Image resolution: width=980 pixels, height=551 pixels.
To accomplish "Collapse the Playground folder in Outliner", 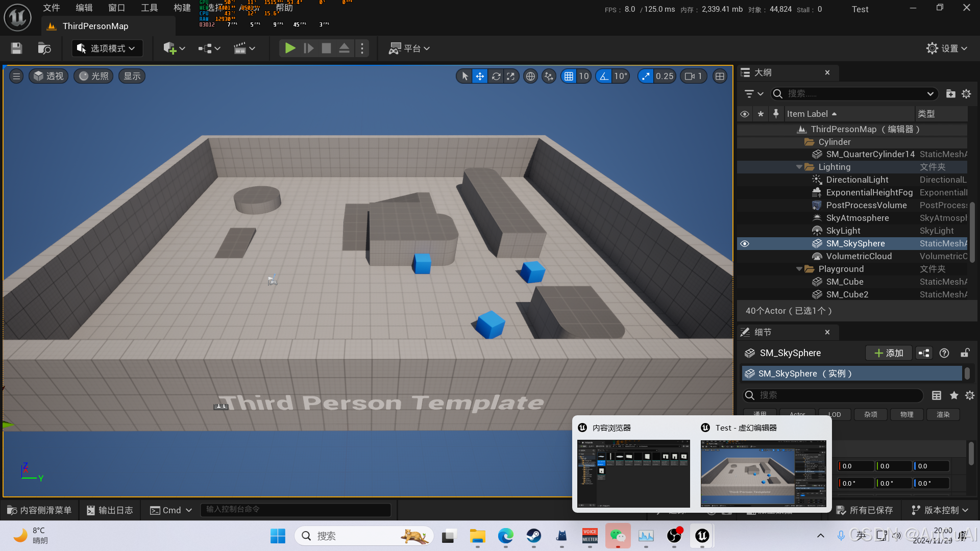I will pos(799,269).
